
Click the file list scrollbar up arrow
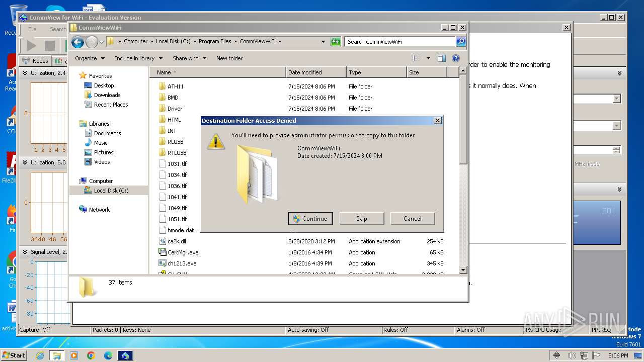pos(463,71)
